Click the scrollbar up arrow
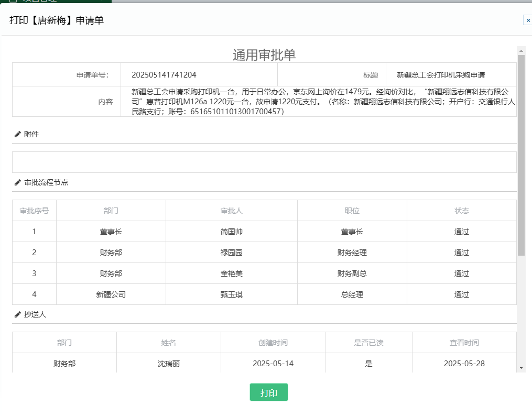The height and width of the screenshot is (416, 532). (x=521, y=51)
